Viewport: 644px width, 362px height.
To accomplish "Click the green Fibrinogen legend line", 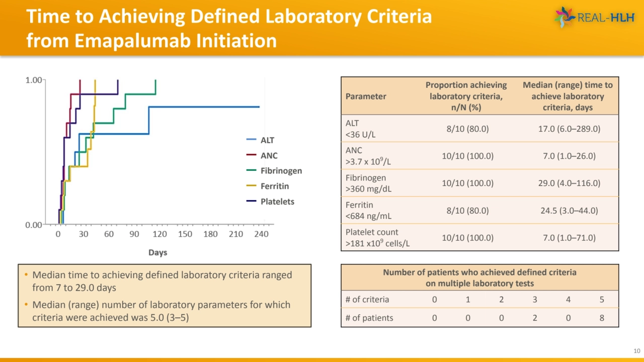I will coord(252,170).
